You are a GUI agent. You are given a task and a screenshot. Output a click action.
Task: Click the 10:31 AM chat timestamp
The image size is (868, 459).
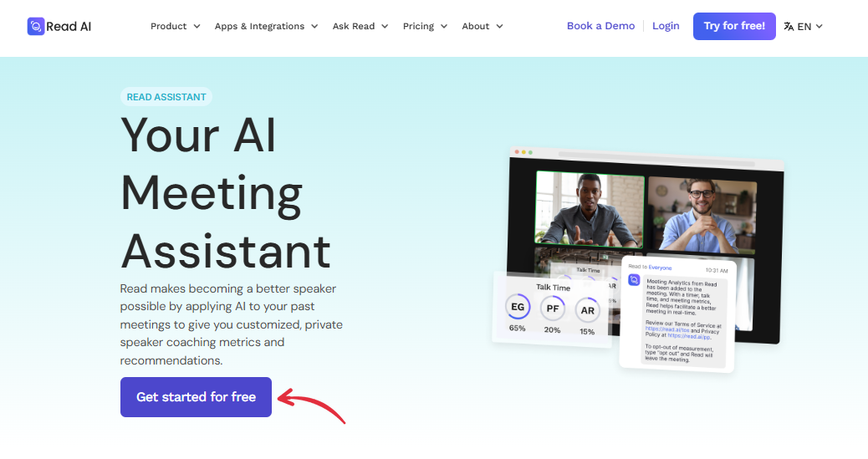click(x=717, y=270)
